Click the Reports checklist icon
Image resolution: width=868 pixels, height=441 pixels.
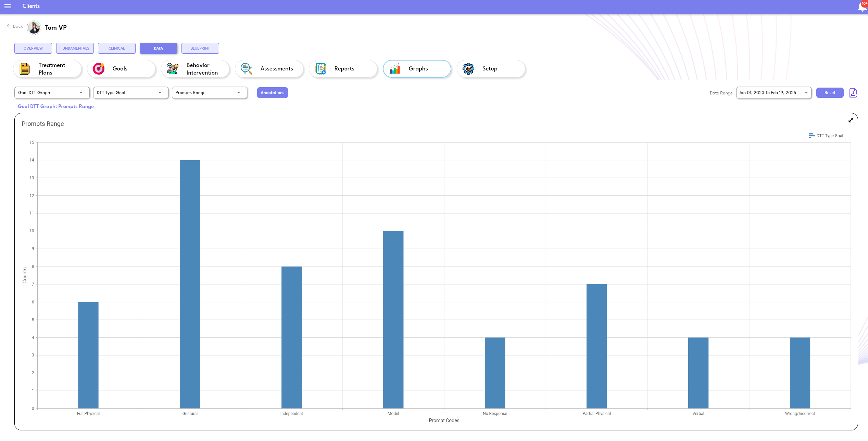click(x=320, y=69)
